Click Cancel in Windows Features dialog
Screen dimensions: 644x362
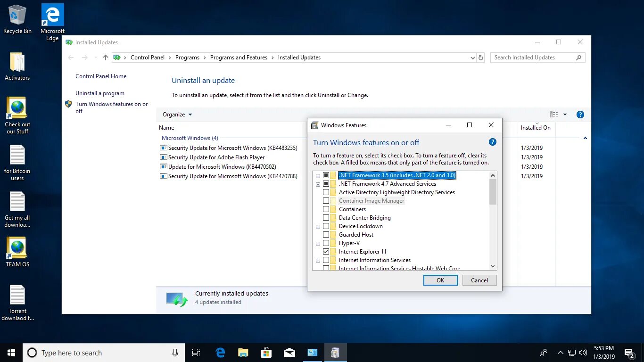(x=479, y=280)
